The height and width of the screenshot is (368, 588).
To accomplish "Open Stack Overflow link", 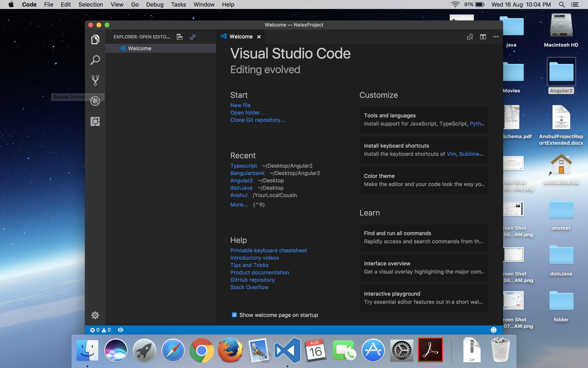I will (x=249, y=287).
